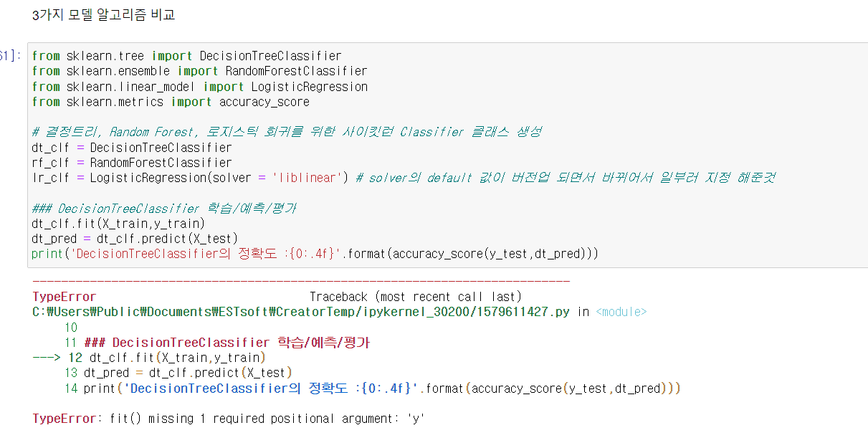Click the 'liblinear' solver string
The height and width of the screenshot is (448, 868).
[x=305, y=178]
